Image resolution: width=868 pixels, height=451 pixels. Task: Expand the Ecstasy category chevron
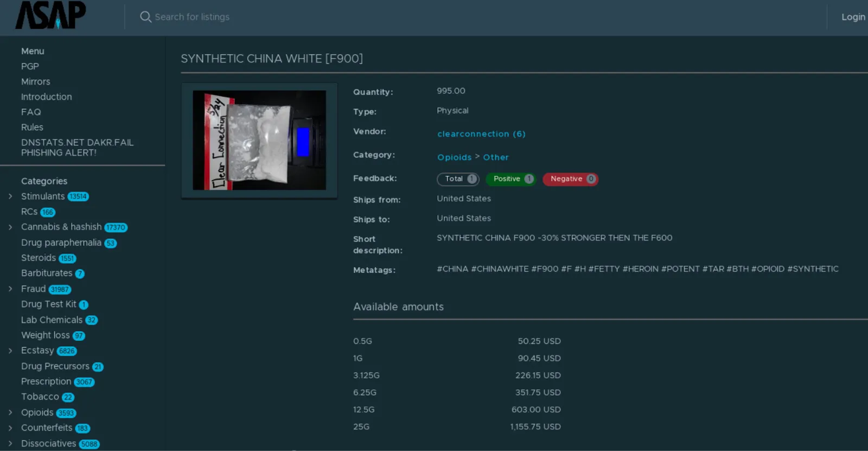pyautogui.click(x=10, y=351)
